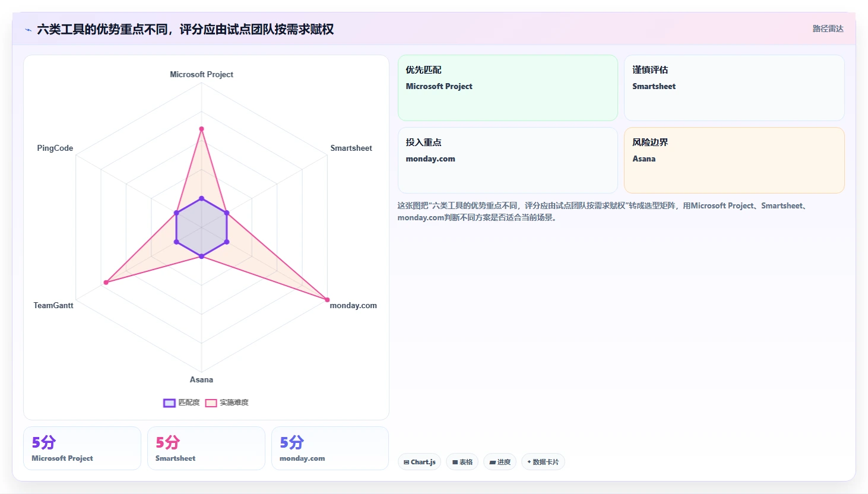Click the 表格 tag
Viewport: 868px width, 494px height.
(462, 462)
